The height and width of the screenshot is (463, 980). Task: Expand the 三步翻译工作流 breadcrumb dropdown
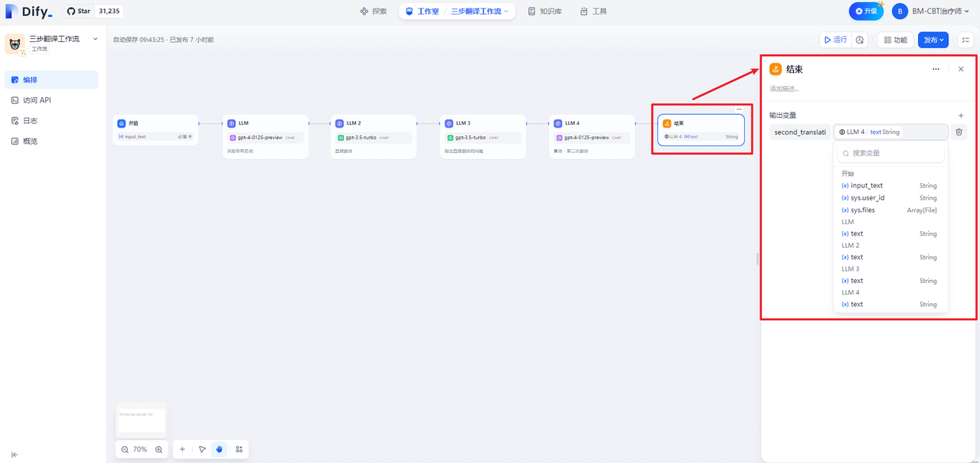(x=481, y=11)
